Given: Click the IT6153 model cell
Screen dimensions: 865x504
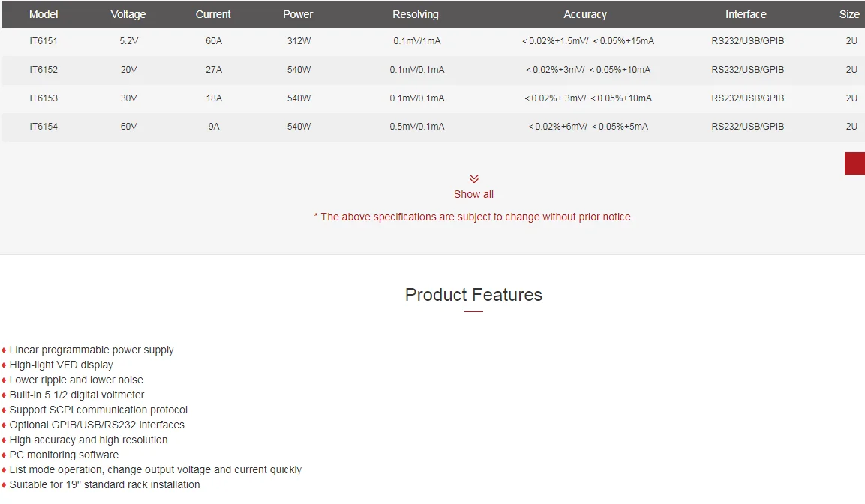Looking at the screenshot, I should 44,98.
